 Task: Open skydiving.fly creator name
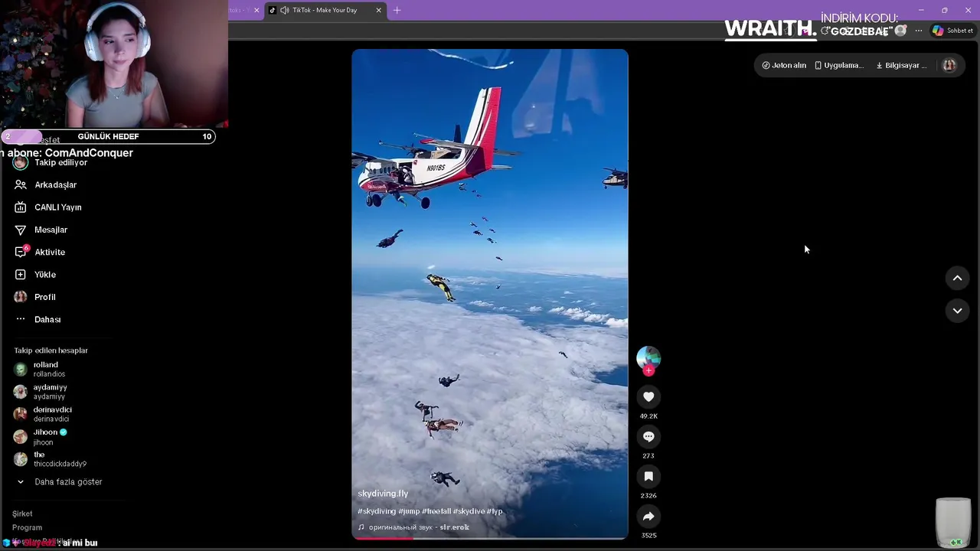point(383,494)
